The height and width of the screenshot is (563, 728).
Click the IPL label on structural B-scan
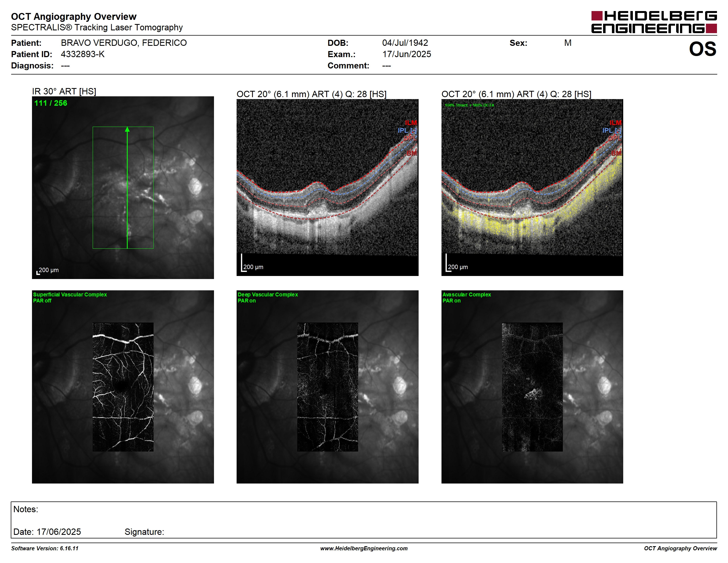407,131
